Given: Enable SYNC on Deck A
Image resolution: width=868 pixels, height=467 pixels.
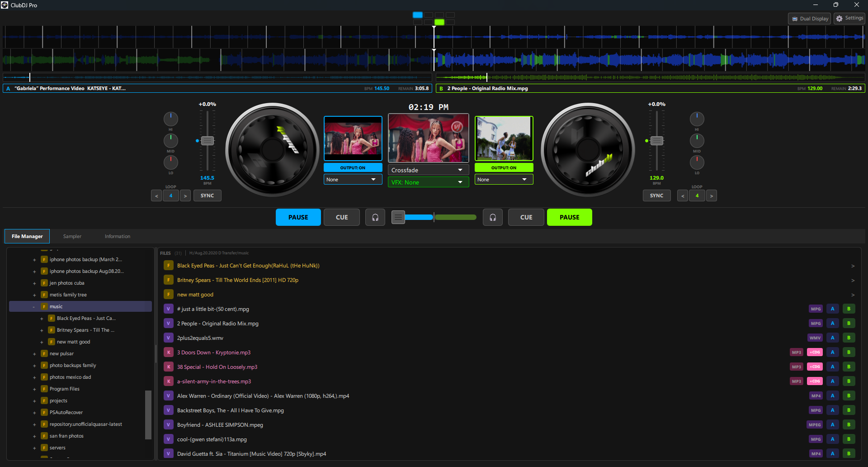Looking at the screenshot, I should click(207, 195).
